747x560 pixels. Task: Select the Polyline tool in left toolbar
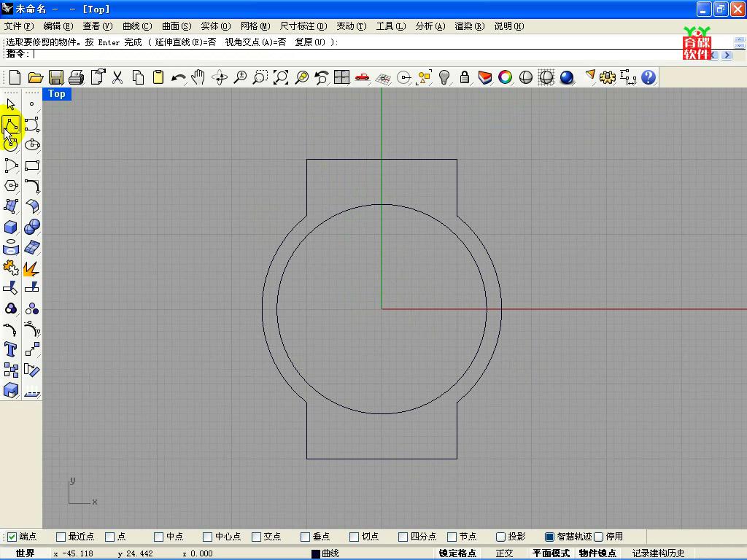[x=11, y=125]
